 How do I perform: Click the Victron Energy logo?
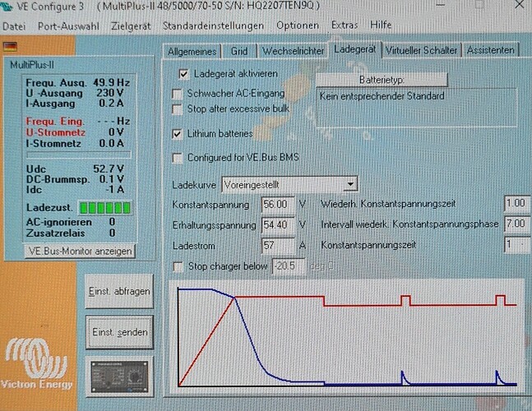click(x=37, y=363)
